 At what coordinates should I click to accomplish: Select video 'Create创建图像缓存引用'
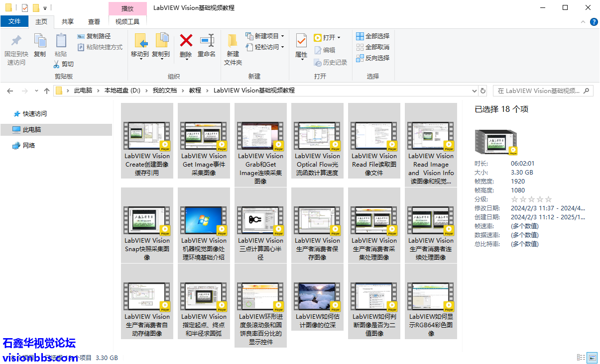[147, 141]
